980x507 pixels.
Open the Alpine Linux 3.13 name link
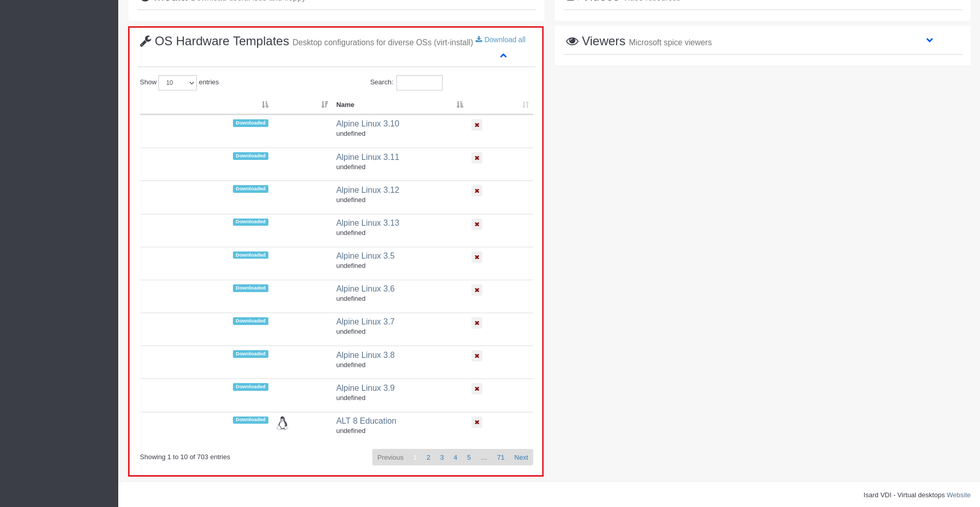[x=368, y=223]
